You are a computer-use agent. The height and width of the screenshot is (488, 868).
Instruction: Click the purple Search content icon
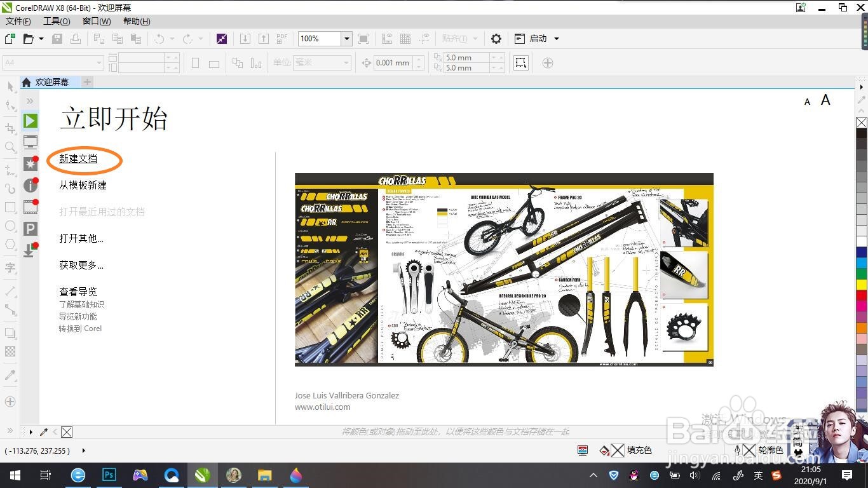(222, 39)
